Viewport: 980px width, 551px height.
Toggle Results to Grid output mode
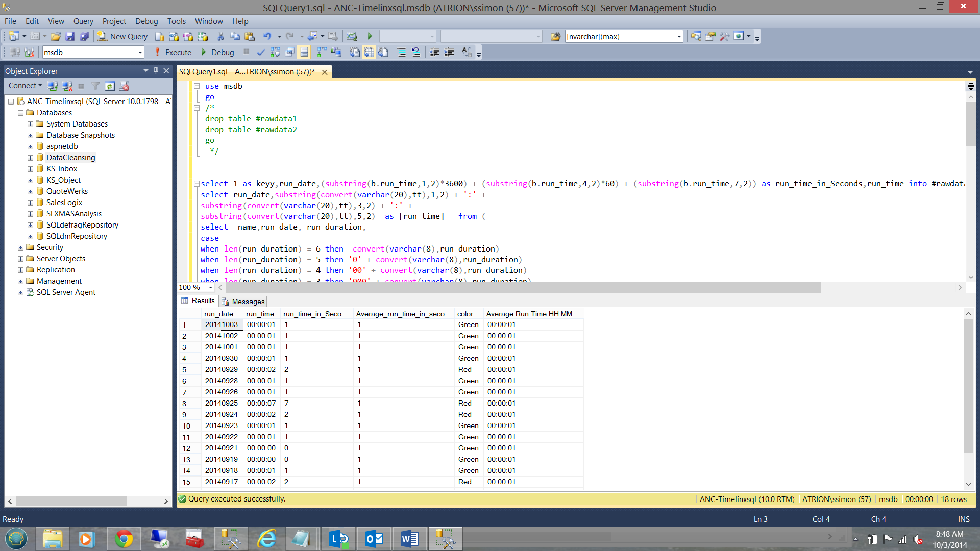tap(369, 52)
